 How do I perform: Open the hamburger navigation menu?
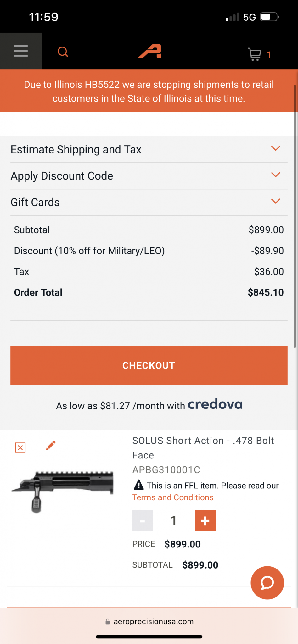click(x=21, y=51)
